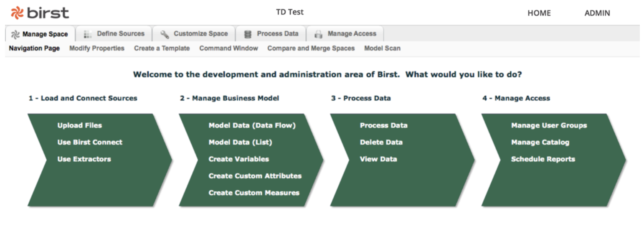The width and height of the screenshot is (644, 229).
Task: Click Upload Files in the first arrow
Action: 79,125
